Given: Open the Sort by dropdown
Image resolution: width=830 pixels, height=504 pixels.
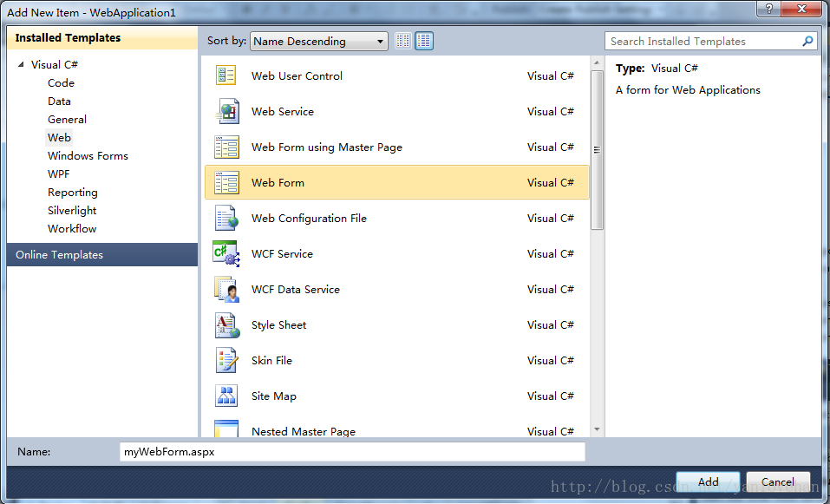Looking at the screenshot, I should [x=319, y=42].
